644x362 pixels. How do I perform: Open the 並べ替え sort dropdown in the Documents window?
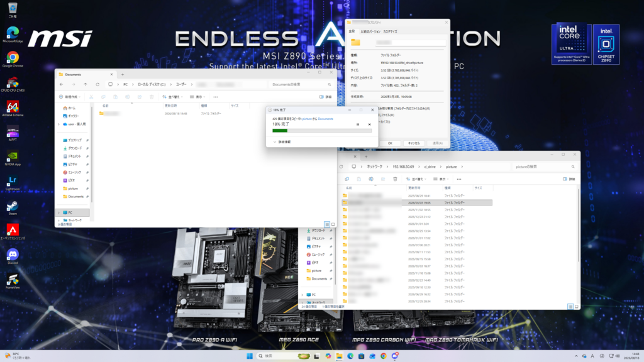click(173, 97)
